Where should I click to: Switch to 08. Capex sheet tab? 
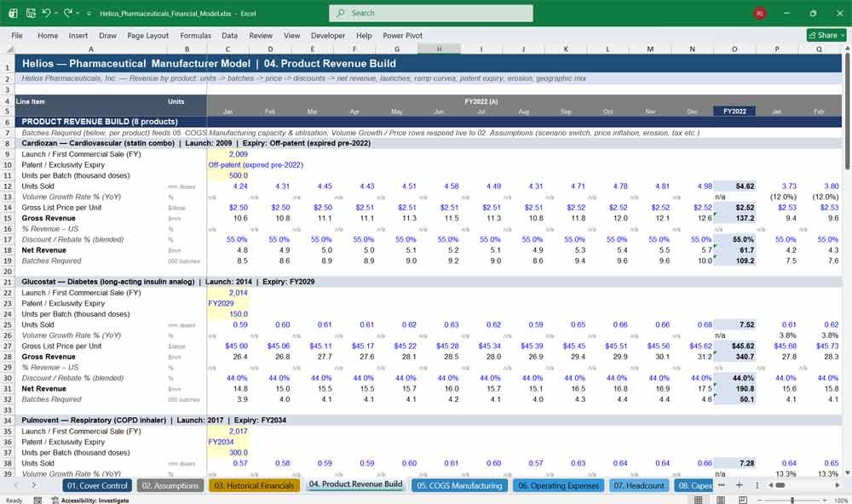pyautogui.click(x=694, y=485)
